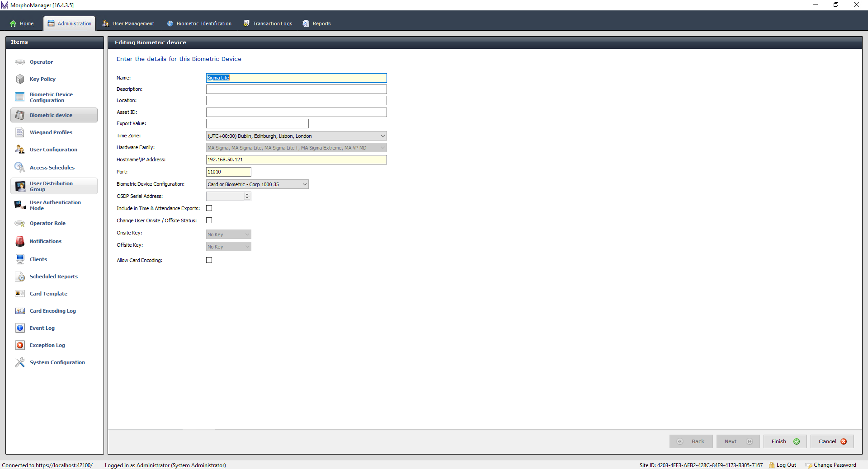Image resolution: width=868 pixels, height=469 pixels.
Task: Click the Notifications alarm icon
Action: (x=20, y=241)
